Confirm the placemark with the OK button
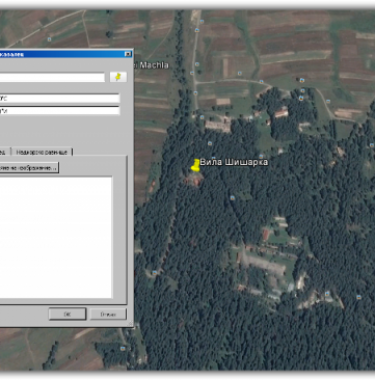This screenshot has height=380, width=375. [x=67, y=314]
